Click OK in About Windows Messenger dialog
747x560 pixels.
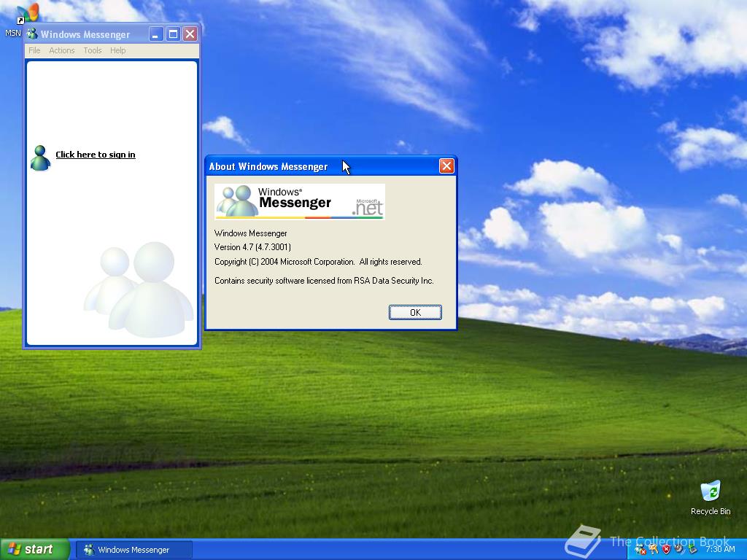[415, 312]
